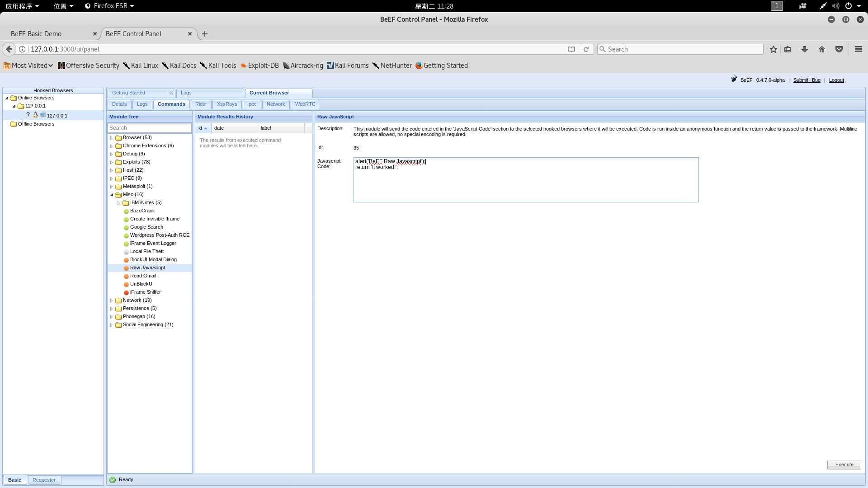Screen dimensions: 868x488
Task: Open the Most Visited bookmarks dropdown
Action: coord(28,66)
